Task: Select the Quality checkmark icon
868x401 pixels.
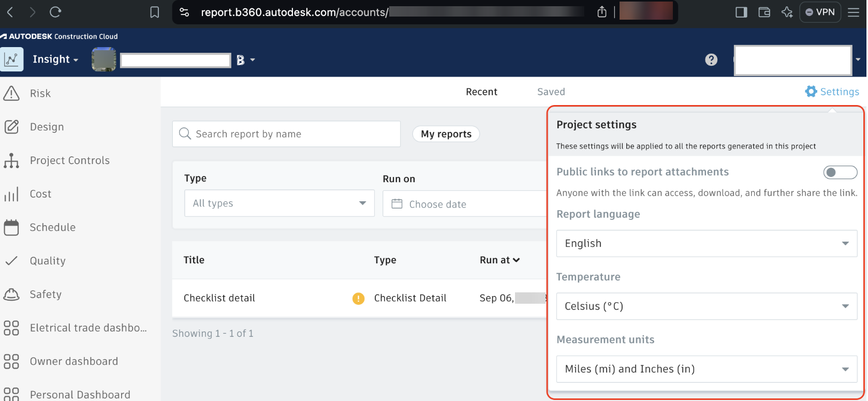Action: click(x=11, y=261)
